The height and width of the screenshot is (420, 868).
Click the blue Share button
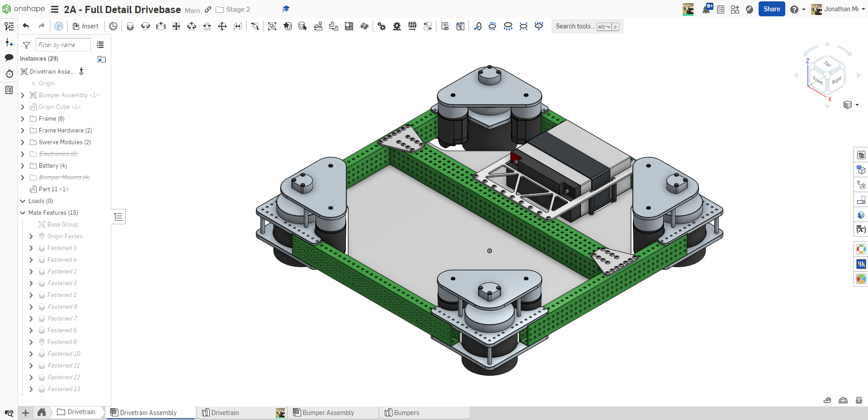coord(771,9)
